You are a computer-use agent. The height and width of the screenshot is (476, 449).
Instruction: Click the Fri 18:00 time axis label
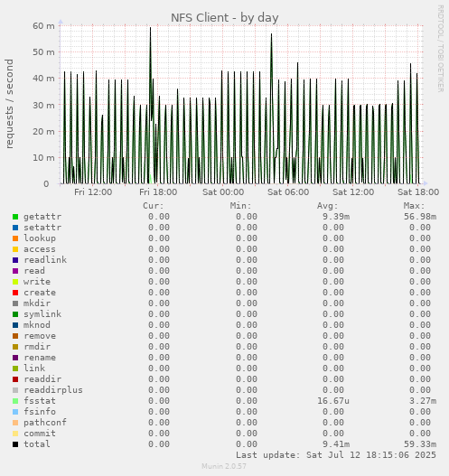[x=158, y=192]
